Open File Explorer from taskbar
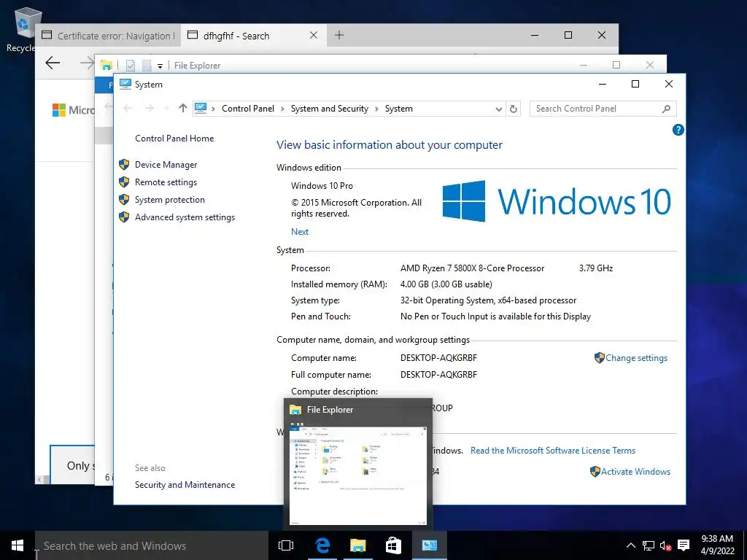Screen dimensions: 747x560 357,545
